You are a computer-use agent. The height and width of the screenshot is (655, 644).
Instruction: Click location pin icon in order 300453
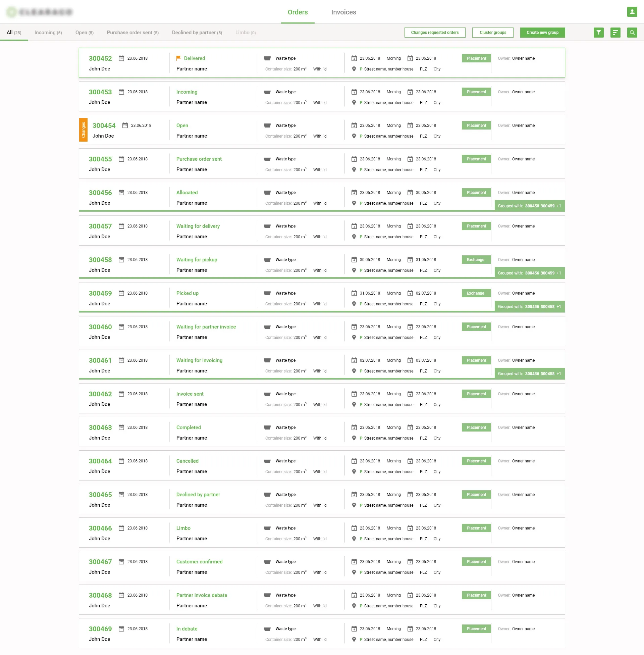354,103
